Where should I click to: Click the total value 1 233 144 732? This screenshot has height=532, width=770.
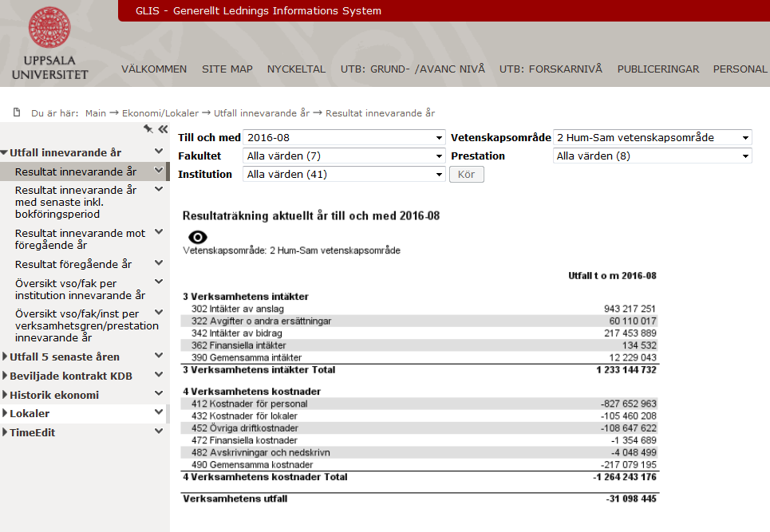[x=626, y=370]
